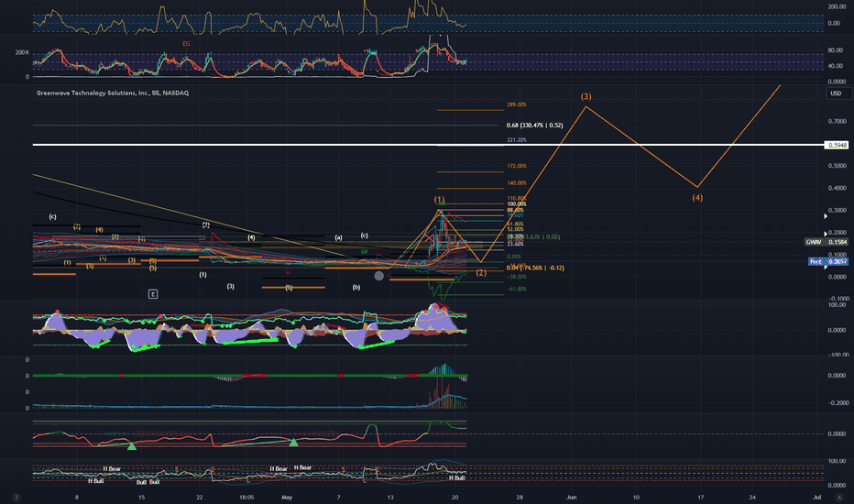
Task: Click the 172.00% Fibonacci level label
Action: (x=516, y=166)
